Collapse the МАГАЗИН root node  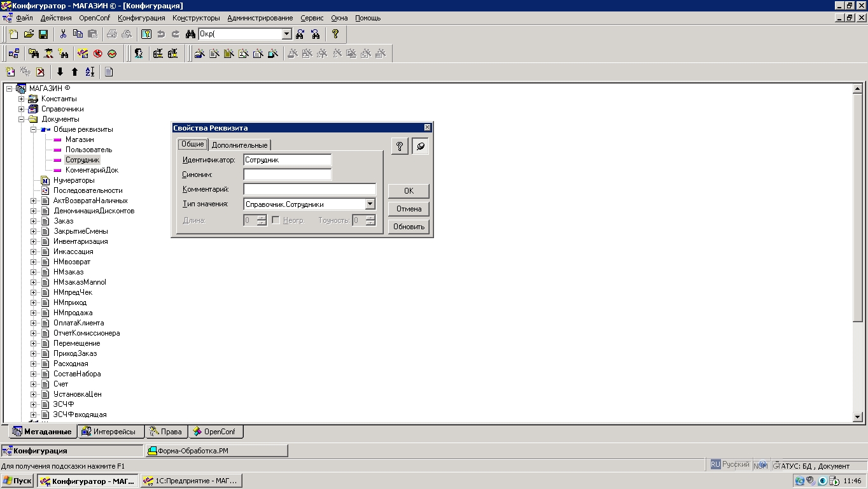pos(9,89)
